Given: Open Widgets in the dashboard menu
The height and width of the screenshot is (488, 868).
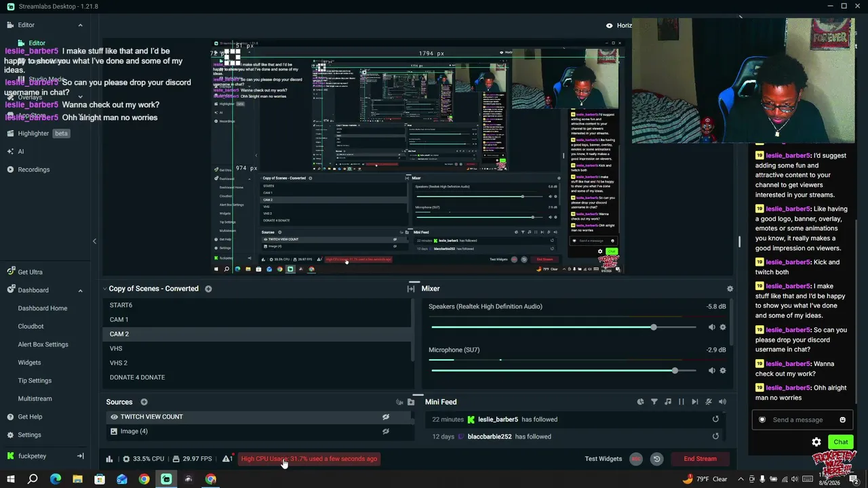Looking at the screenshot, I should point(30,363).
